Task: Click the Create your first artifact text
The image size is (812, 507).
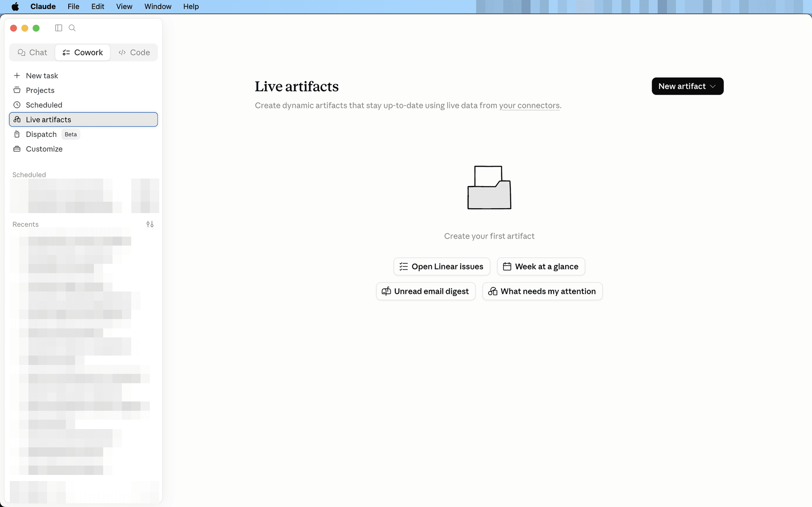Action: point(489,236)
